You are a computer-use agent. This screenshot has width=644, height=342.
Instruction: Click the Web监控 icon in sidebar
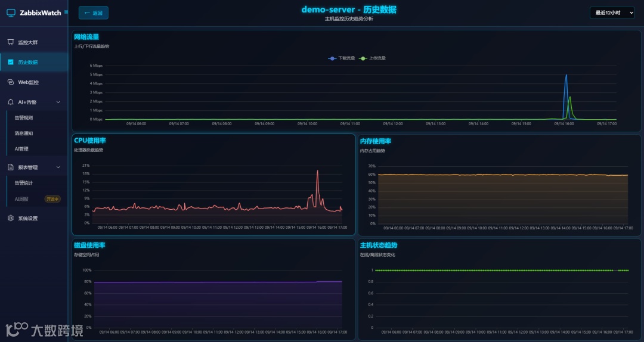(x=11, y=82)
